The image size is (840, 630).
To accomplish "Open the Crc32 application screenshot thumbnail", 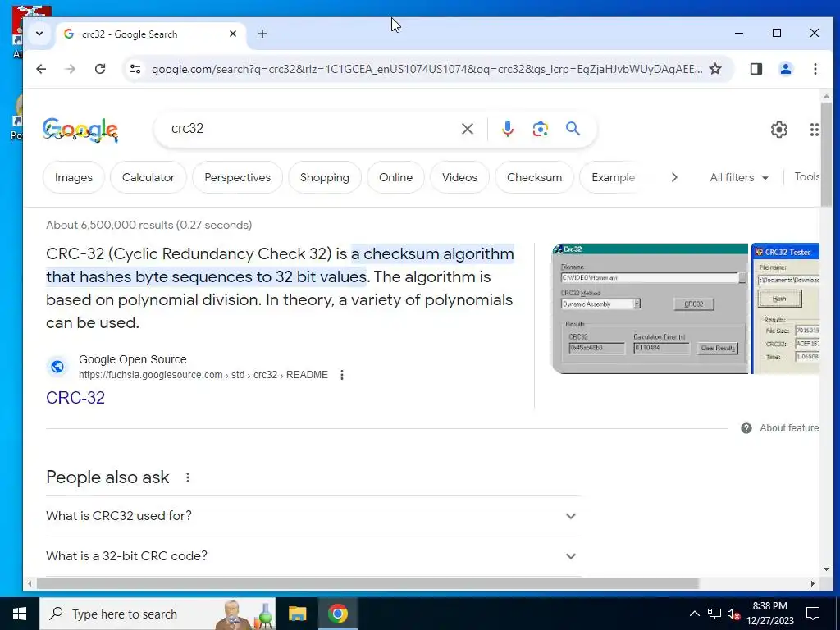I will coord(650,308).
